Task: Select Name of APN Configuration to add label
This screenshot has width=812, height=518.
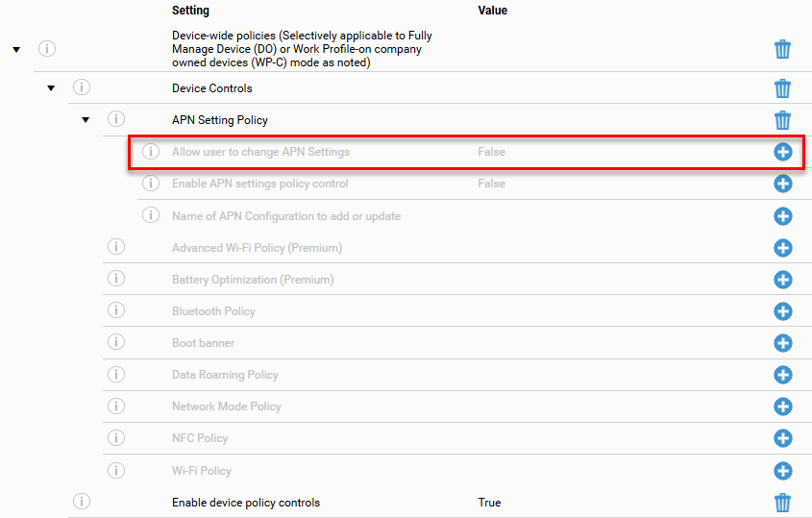Action: (x=286, y=216)
